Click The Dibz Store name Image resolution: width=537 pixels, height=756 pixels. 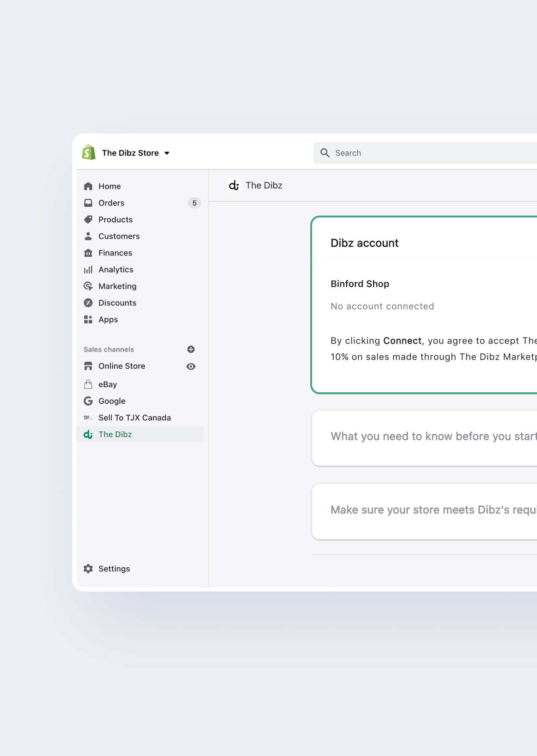130,153
